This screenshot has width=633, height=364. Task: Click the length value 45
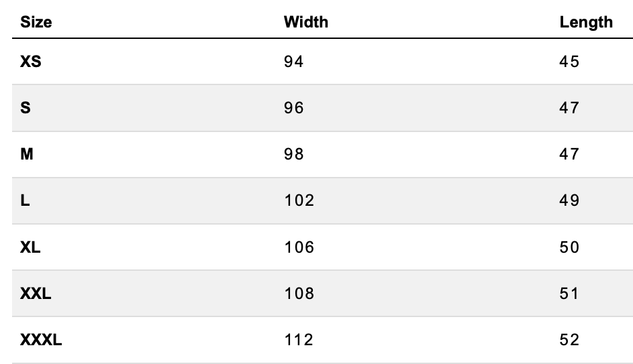pyautogui.click(x=569, y=62)
